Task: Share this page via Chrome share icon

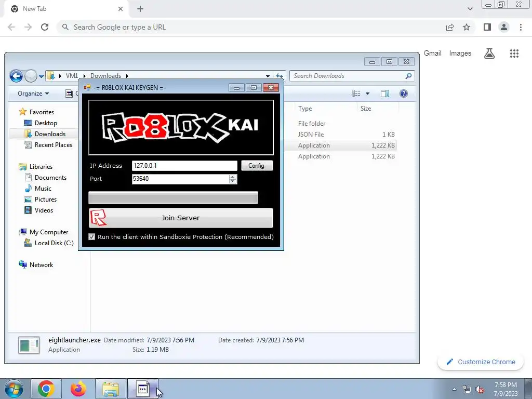Action: coord(450,27)
